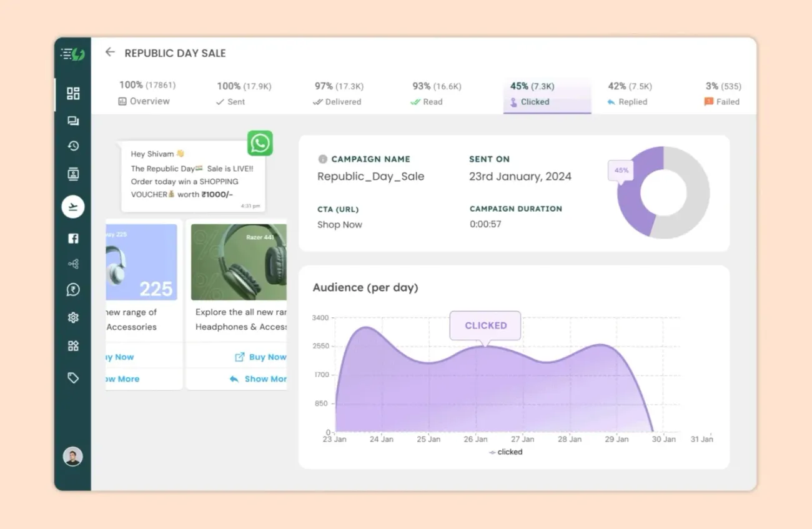The height and width of the screenshot is (529, 812).
Task: Click the integrations share-node icon
Action: tap(72, 263)
